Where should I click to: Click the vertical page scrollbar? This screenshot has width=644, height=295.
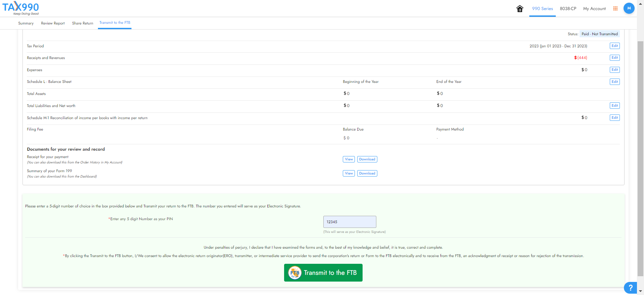click(x=640, y=158)
